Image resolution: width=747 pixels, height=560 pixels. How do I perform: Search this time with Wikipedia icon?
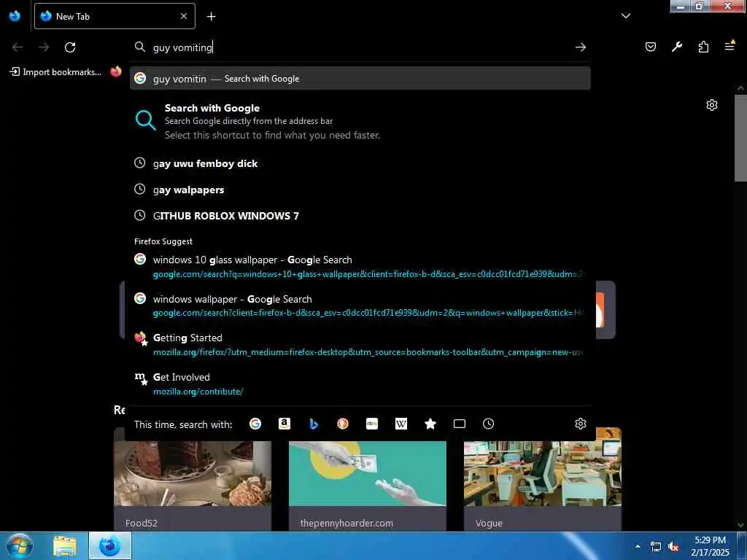coord(401,424)
